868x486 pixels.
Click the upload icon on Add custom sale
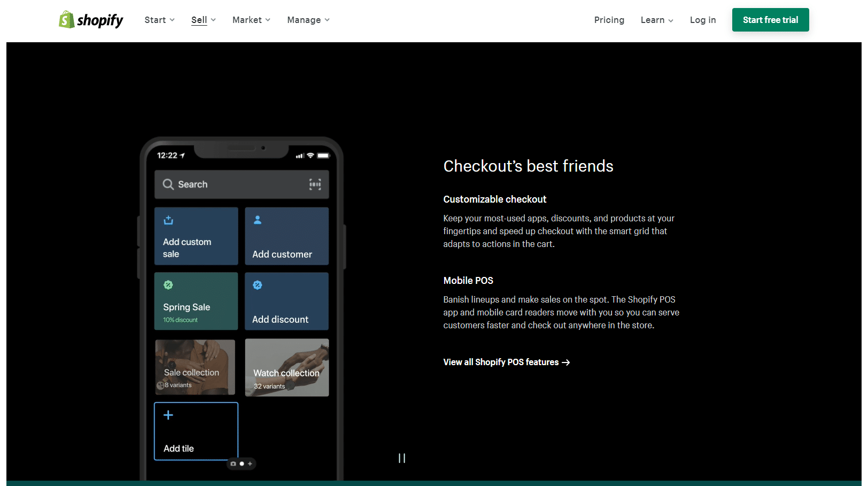pyautogui.click(x=168, y=220)
